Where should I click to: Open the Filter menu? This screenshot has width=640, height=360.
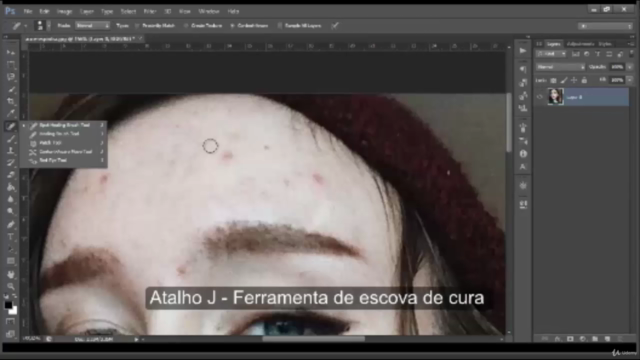pos(150,11)
